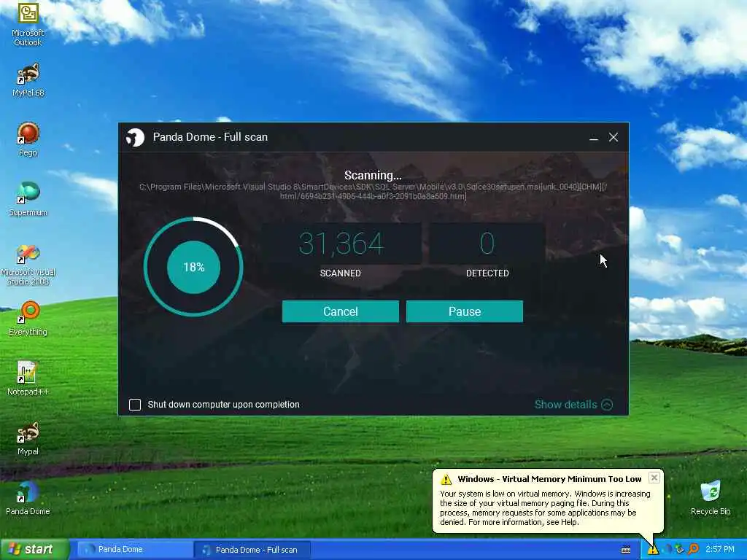The height and width of the screenshot is (560, 747).
Task: Select the MyPal 68 desktop shortcut
Action: (28, 79)
